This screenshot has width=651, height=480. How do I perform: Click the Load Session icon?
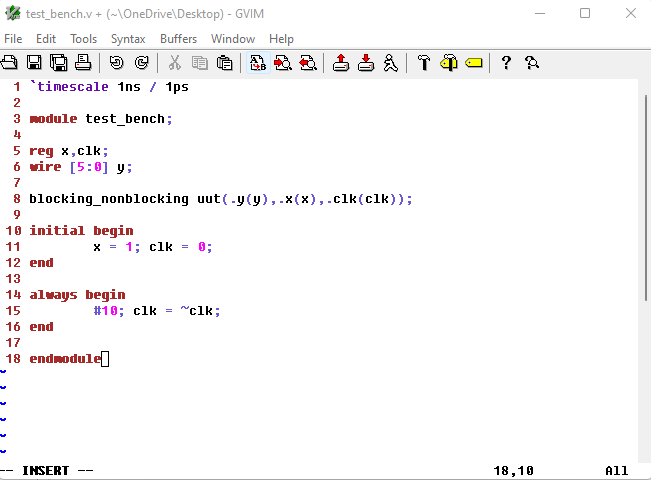click(x=341, y=63)
